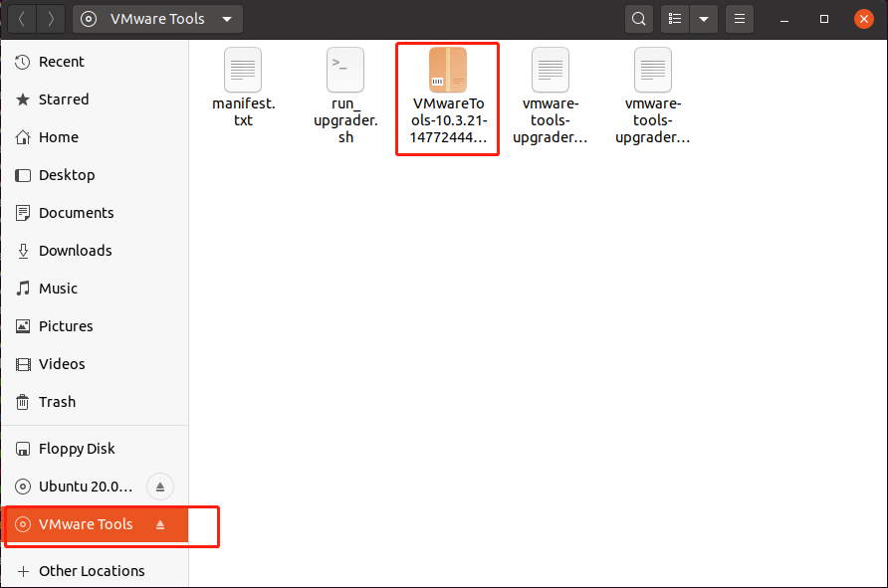Open the hamburger main menu
888x588 pixels.
[x=740, y=19]
